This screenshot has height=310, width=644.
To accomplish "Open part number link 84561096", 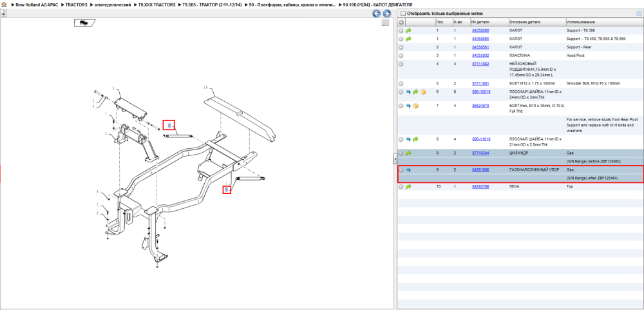I will (x=480, y=170).
